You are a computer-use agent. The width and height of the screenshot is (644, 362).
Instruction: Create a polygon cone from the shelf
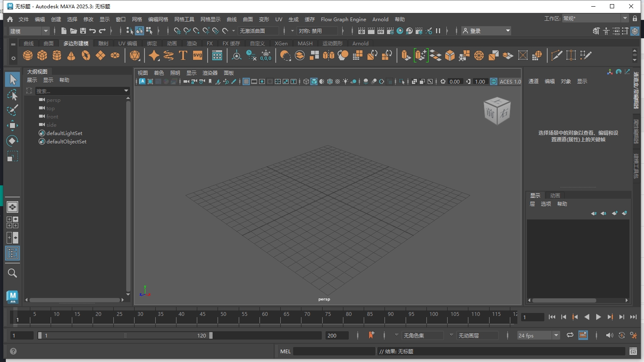pos(71,55)
